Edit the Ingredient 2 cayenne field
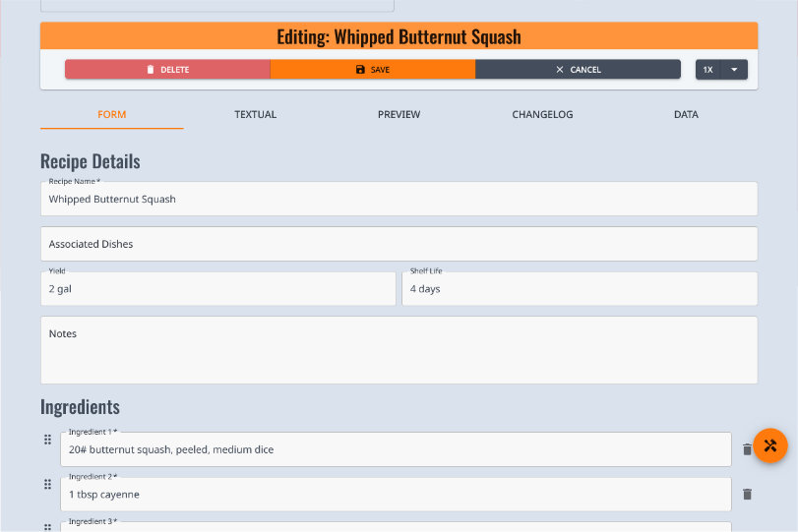 coord(396,495)
